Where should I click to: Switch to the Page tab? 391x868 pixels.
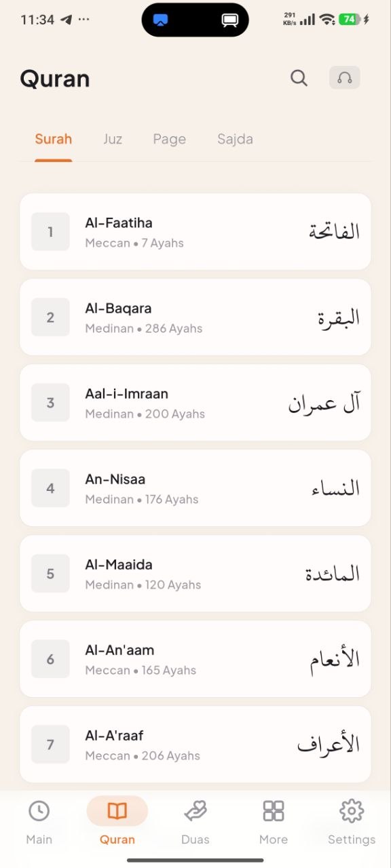click(x=170, y=139)
